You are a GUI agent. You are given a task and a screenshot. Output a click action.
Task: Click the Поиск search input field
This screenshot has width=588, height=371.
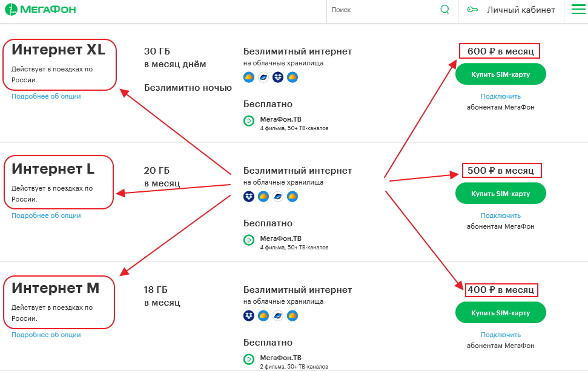coord(382,10)
